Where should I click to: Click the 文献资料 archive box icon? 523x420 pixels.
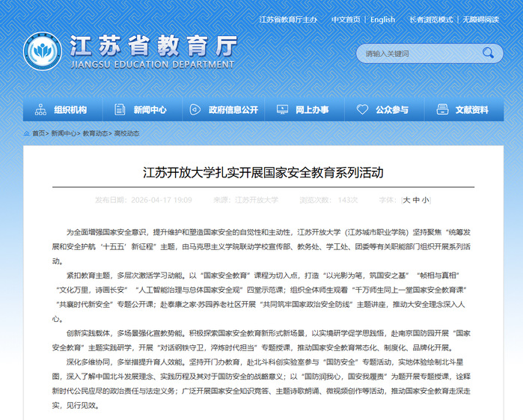click(x=442, y=109)
